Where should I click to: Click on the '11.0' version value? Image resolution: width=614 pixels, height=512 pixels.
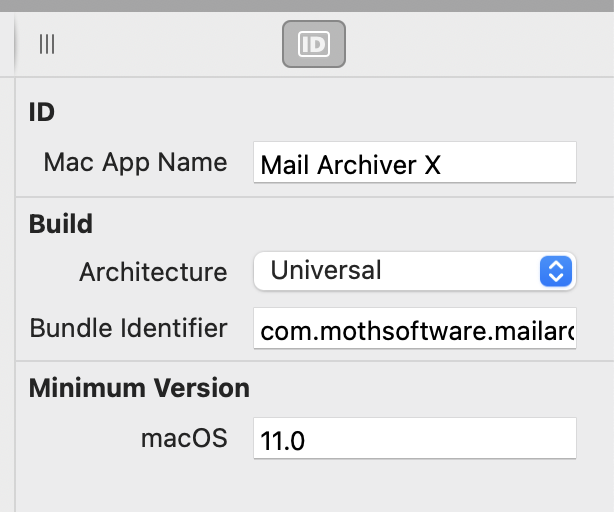(282, 441)
